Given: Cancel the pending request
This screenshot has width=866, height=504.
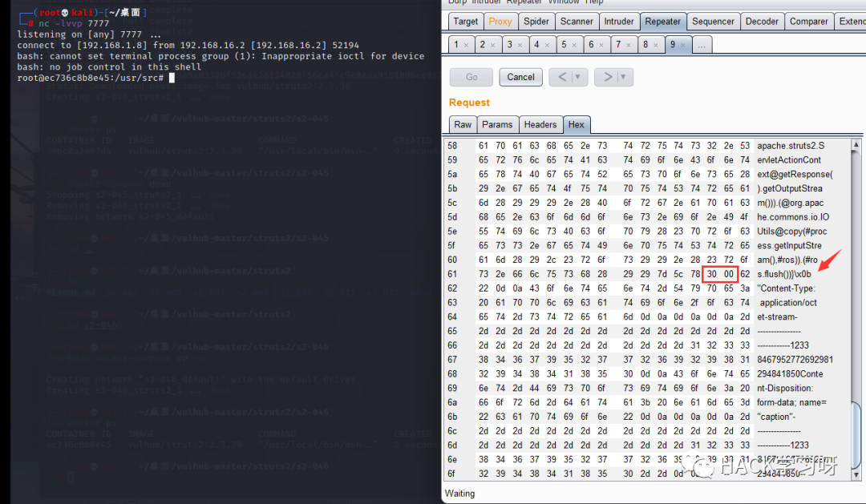Looking at the screenshot, I should [521, 77].
